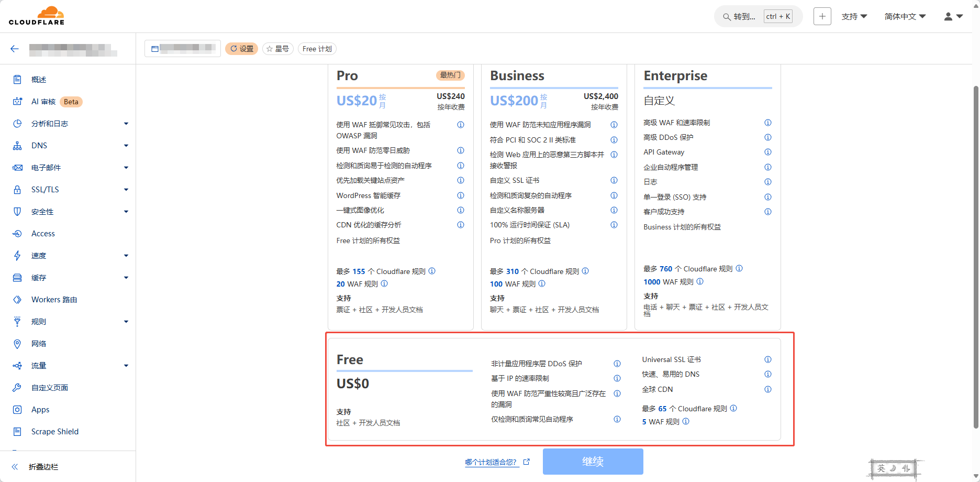
Task: Click info icon for WordPress 智能缓存
Action: tap(461, 195)
